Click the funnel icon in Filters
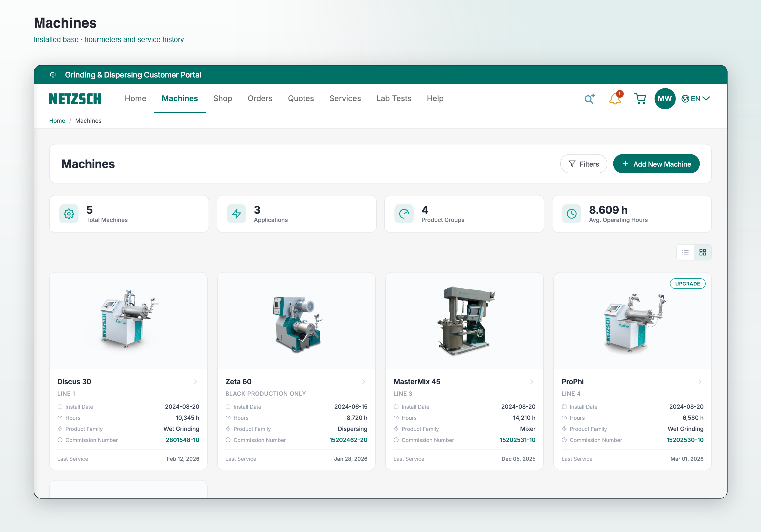The image size is (761, 532). (x=572, y=164)
